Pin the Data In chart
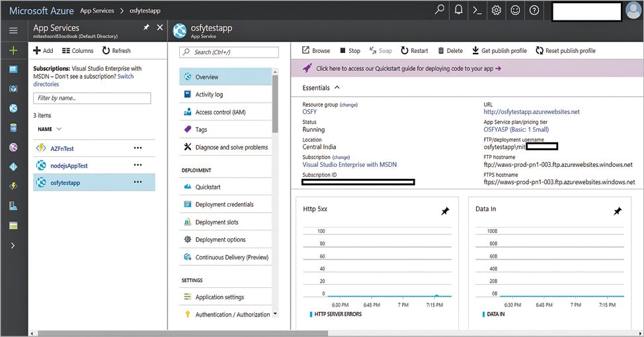This screenshot has width=644, height=337. (618, 211)
